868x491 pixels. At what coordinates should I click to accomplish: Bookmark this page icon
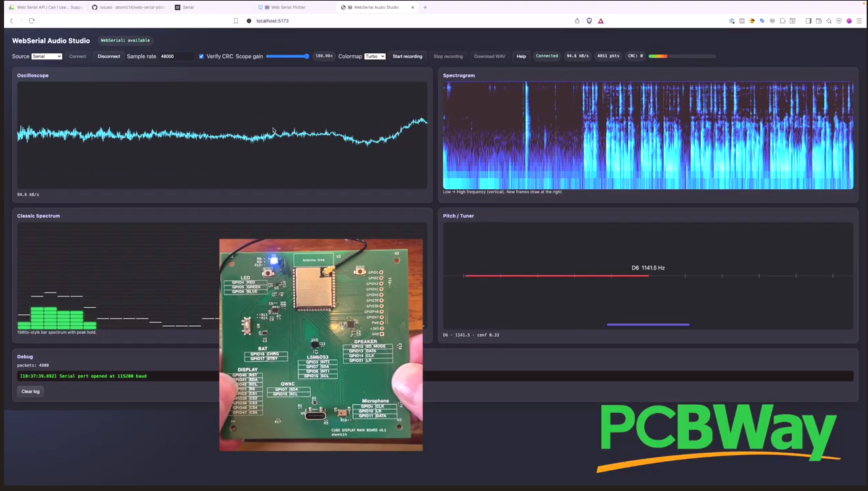click(236, 21)
